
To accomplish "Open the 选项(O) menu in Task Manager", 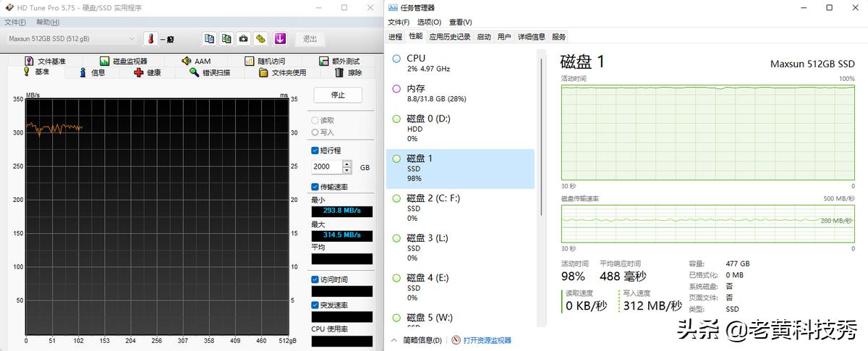I will [x=430, y=22].
